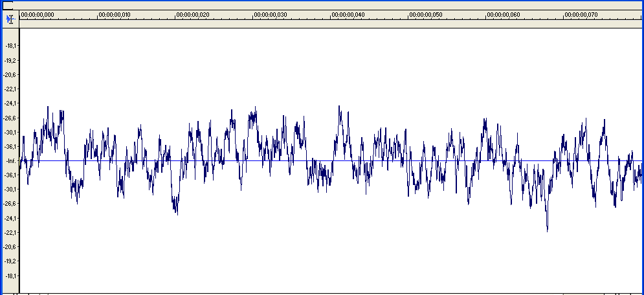Viewport: 644px width, 295px height.
Task: Click the -19,2 label below the -Inf. line
Action: [x=11, y=261]
